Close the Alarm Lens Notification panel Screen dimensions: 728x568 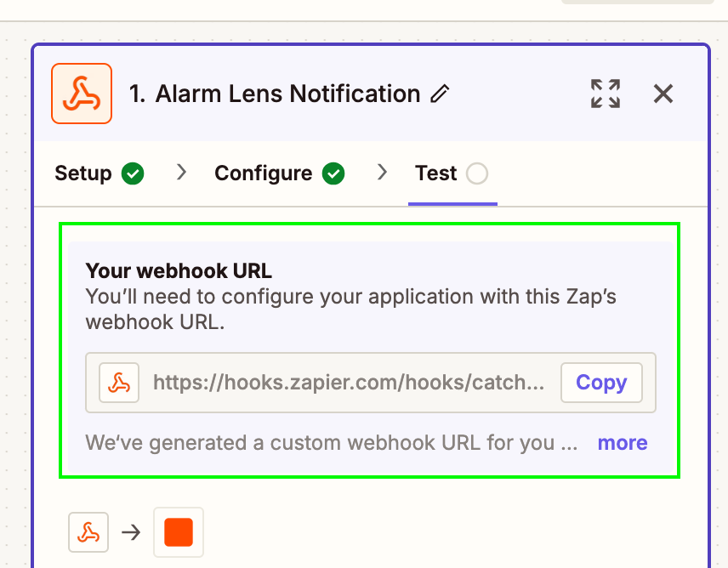pos(663,94)
